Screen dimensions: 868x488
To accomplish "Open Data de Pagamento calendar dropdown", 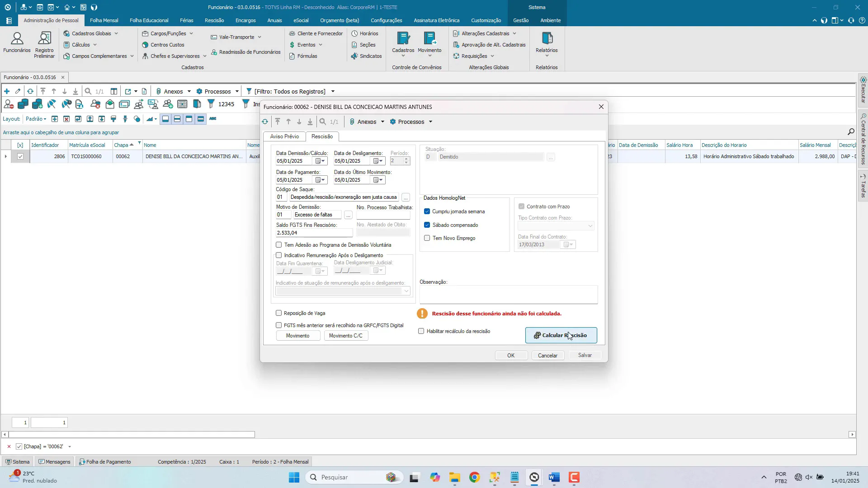I will (320, 180).
